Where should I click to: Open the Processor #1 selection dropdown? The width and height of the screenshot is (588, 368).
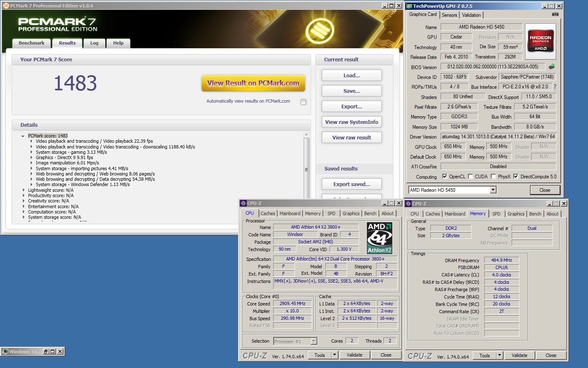tap(314, 341)
